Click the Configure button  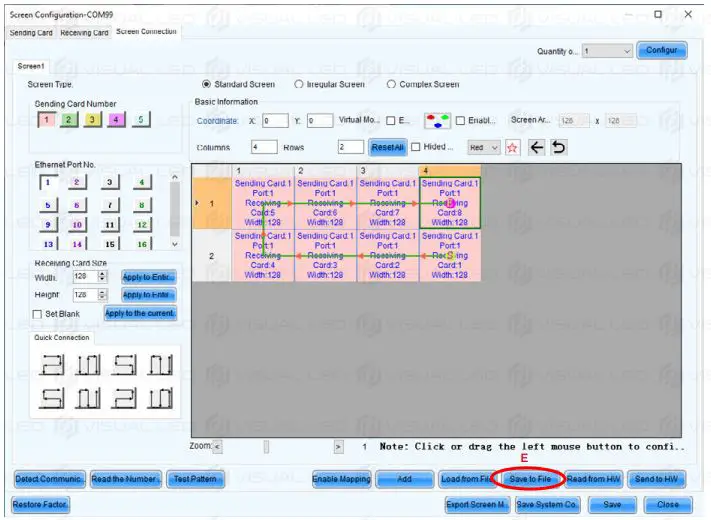(x=662, y=50)
